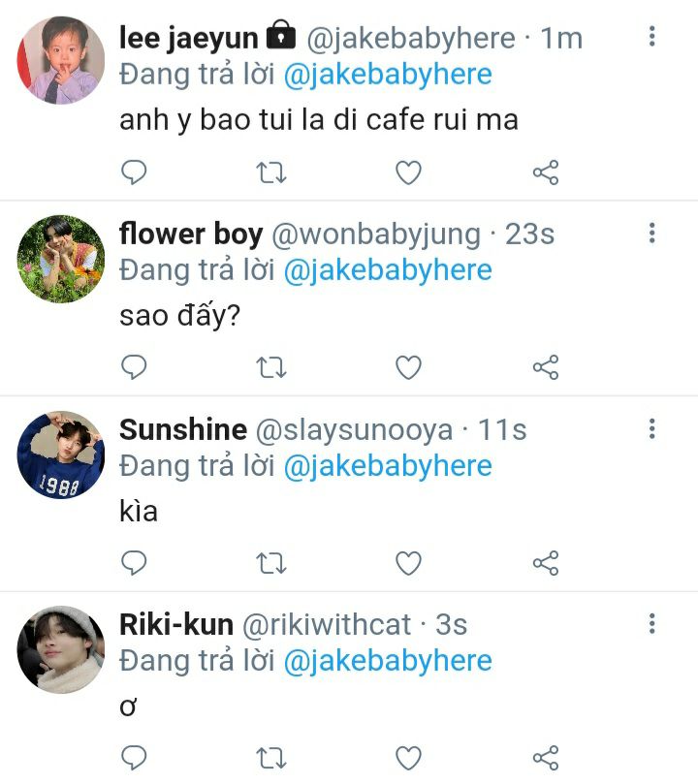Open @jakebabyhere mention in Riki-kun's reply

point(388,661)
